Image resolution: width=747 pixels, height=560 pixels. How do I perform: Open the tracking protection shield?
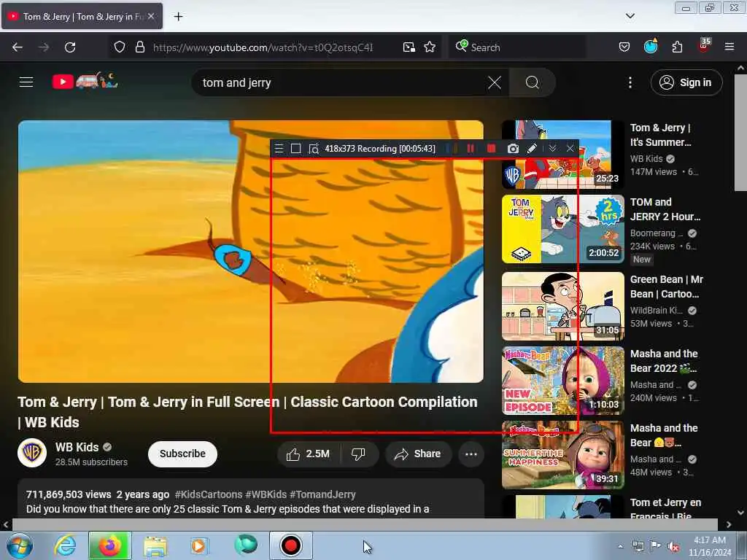tap(120, 47)
